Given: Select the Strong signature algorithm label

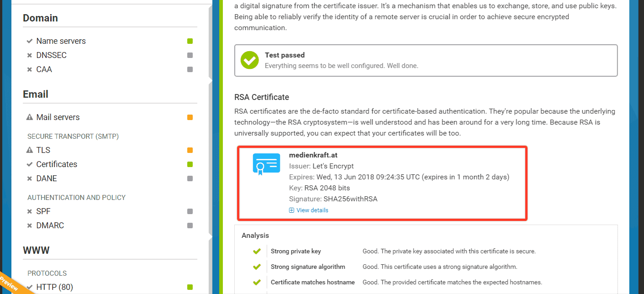Looking at the screenshot, I should coord(308,267).
